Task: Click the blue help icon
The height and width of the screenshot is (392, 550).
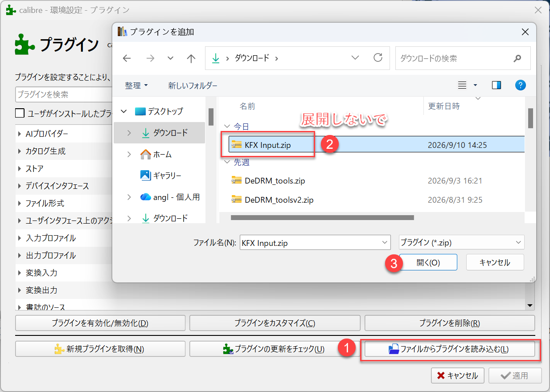Action: 520,85
